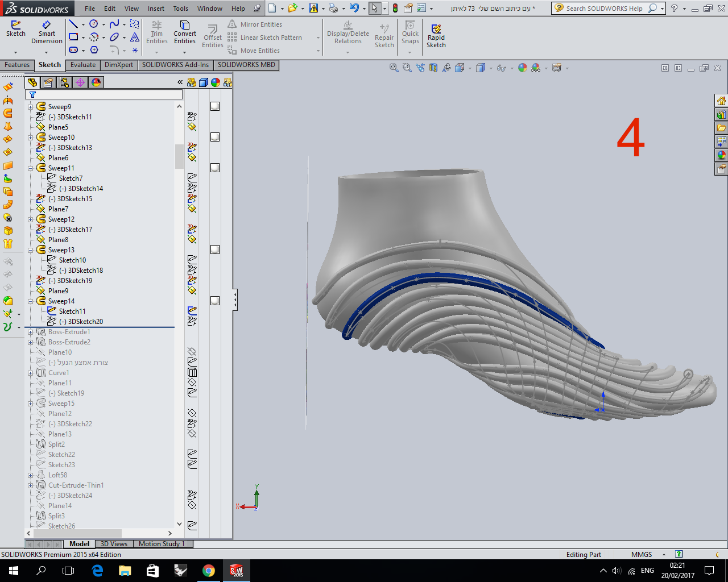Click the Previous View icon
This screenshot has height=582, width=728.
420,68
